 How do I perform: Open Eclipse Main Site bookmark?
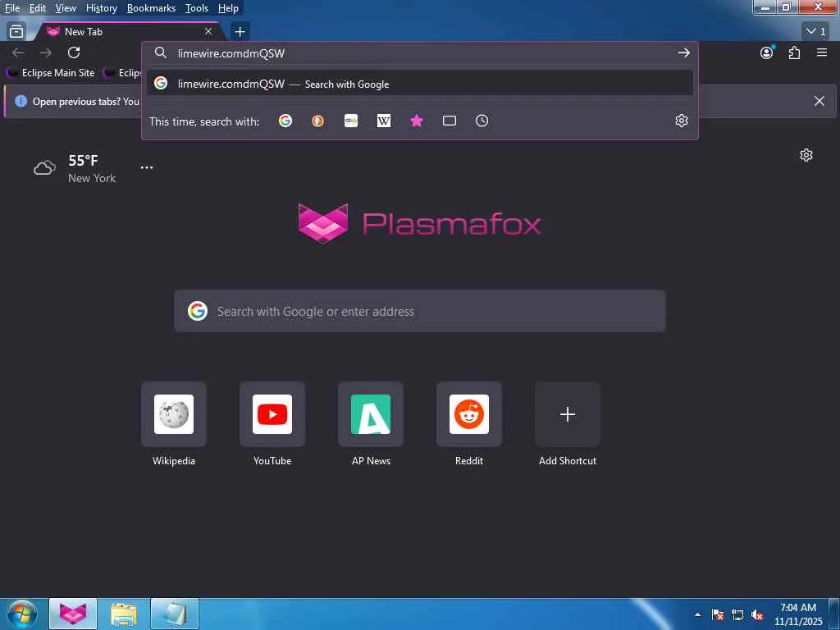pyautogui.click(x=50, y=73)
